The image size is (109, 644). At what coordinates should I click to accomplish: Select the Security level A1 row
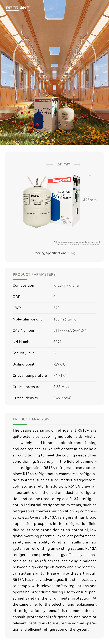point(54,353)
